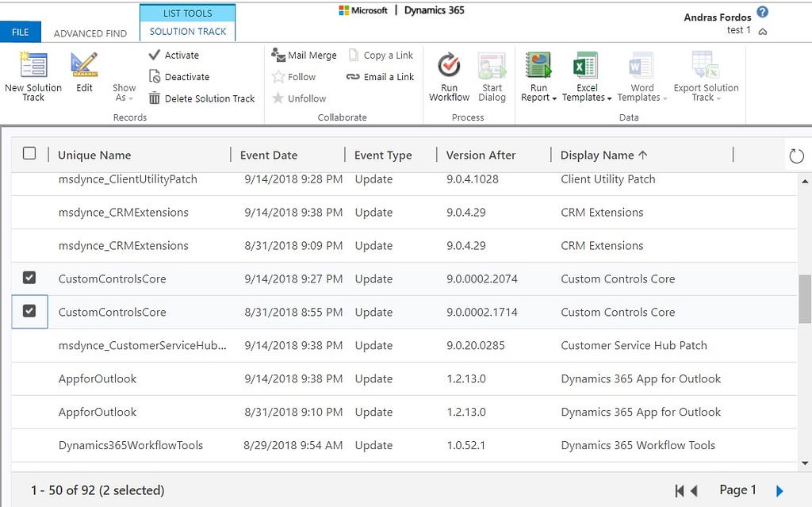Click the Run Workflow icon
This screenshot has width=812, height=507.
click(x=449, y=65)
